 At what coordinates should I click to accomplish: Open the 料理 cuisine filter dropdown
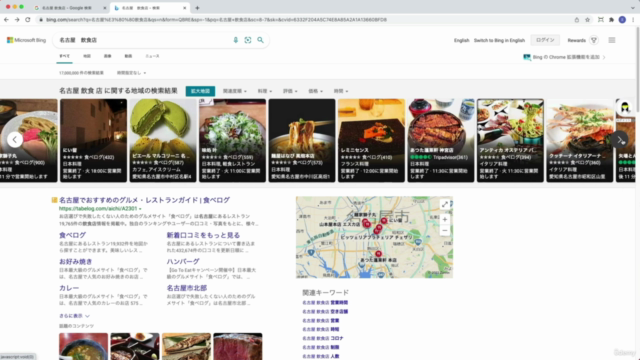pos(264,91)
